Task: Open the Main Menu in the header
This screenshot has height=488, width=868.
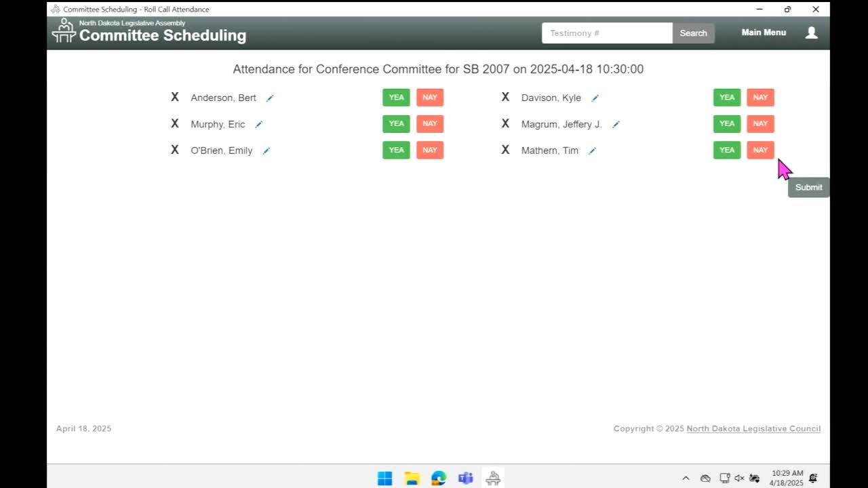Action: point(764,33)
